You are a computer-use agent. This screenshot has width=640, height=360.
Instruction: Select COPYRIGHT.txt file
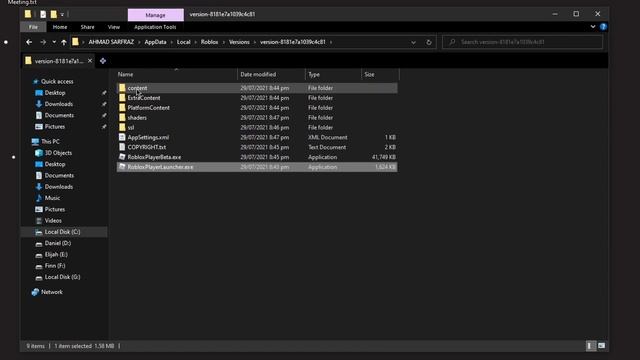click(257, 147)
